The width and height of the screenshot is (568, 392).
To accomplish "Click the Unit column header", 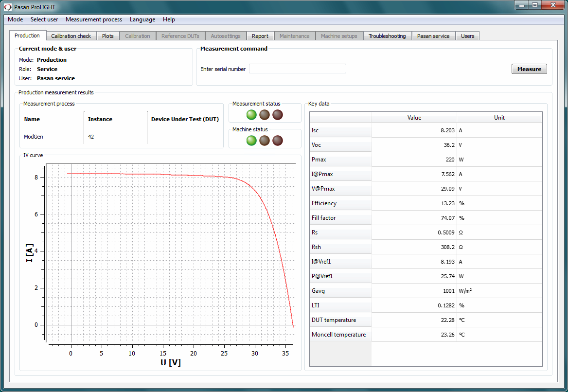I will [x=499, y=117].
